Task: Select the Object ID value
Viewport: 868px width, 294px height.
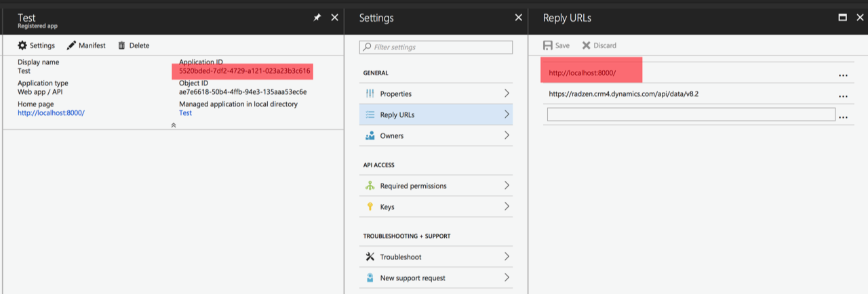Action: click(243, 91)
